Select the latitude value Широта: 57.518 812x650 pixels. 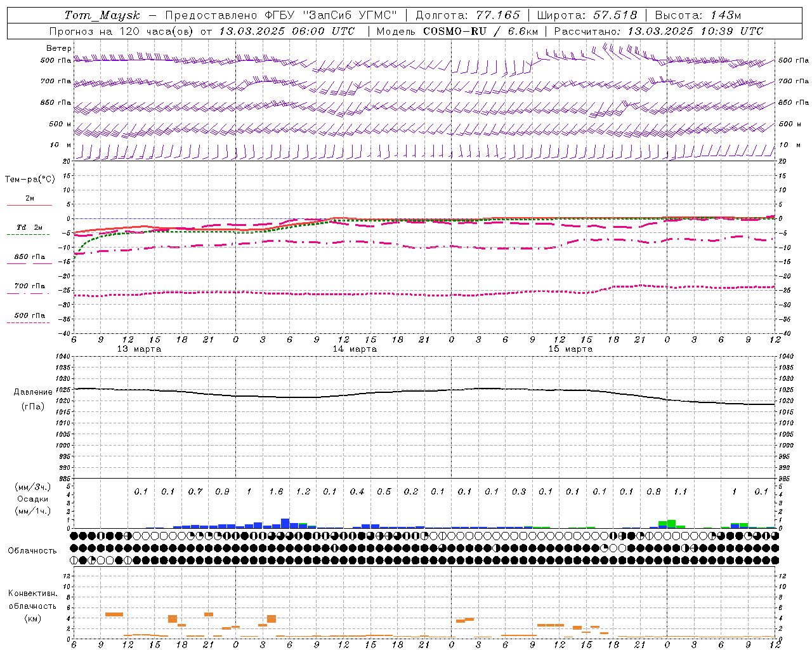tap(587, 15)
